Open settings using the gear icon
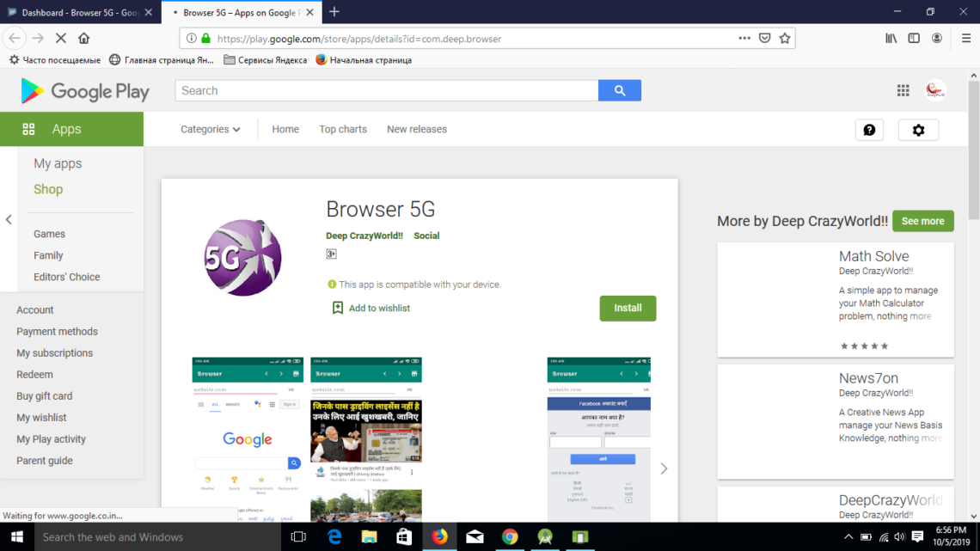Image resolution: width=980 pixels, height=551 pixels. coord(918,129)
